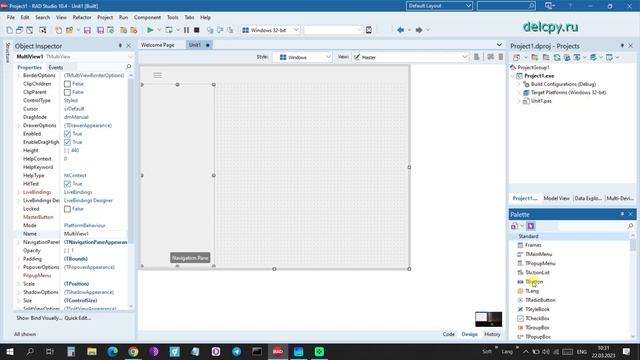The height and width of the screenshot is (360, 640).
Task: Open Chrome from the Windows taskbar
Action: [133, 351]
